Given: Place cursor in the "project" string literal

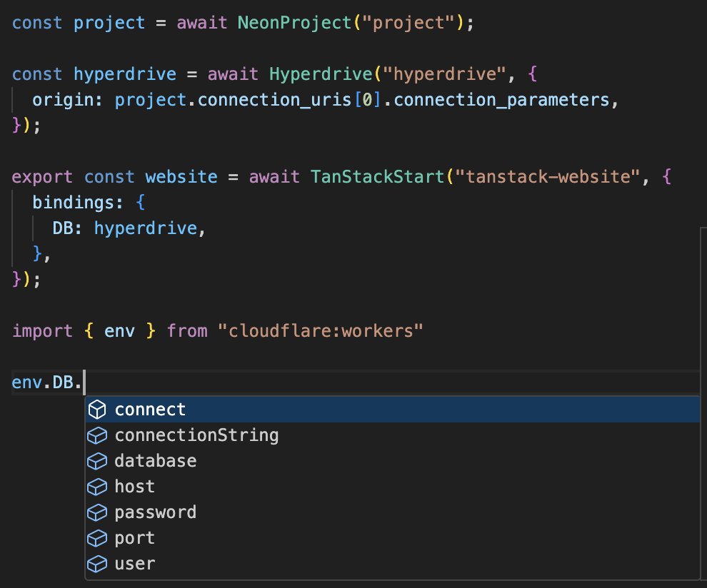Looking at the screenshot, I should pyautogui.click(x=408, y=23).
